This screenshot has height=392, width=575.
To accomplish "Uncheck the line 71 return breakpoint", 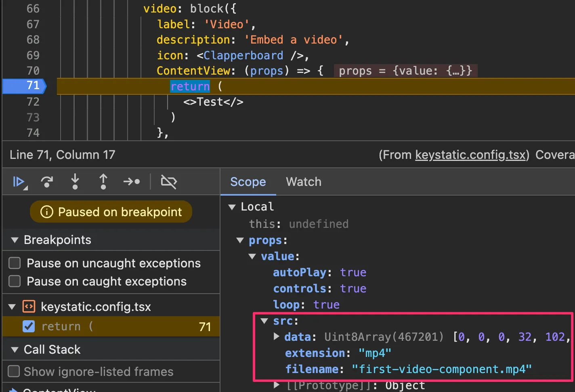I will click(x=29, y=326).
